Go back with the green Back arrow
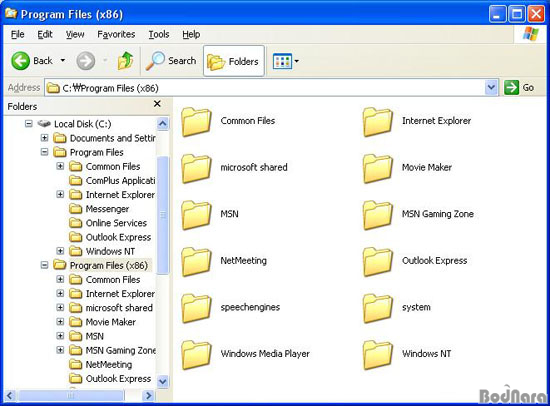 (20, 61)
